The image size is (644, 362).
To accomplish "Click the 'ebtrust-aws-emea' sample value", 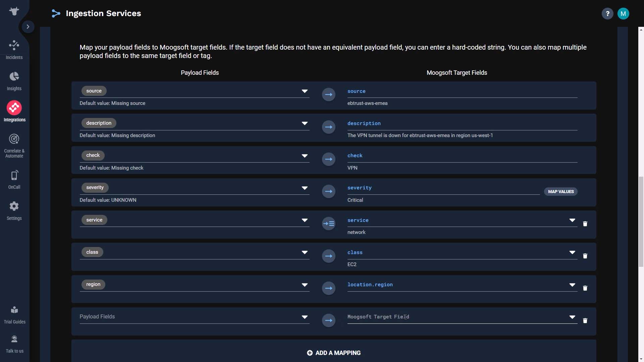I will (367, 103).
